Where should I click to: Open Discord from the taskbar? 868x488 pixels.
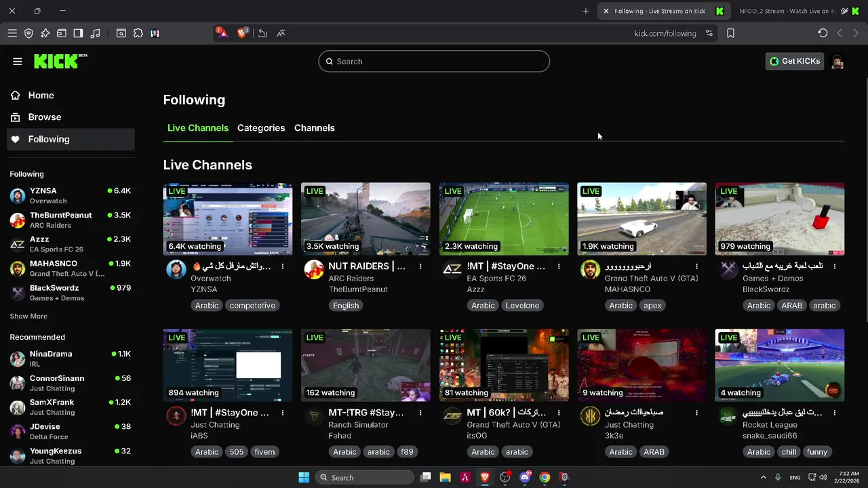point(524,477)
